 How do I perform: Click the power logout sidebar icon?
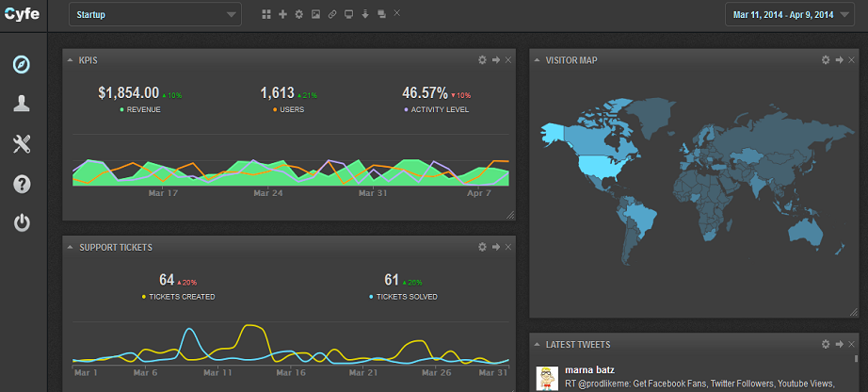(x=22, y=223)
